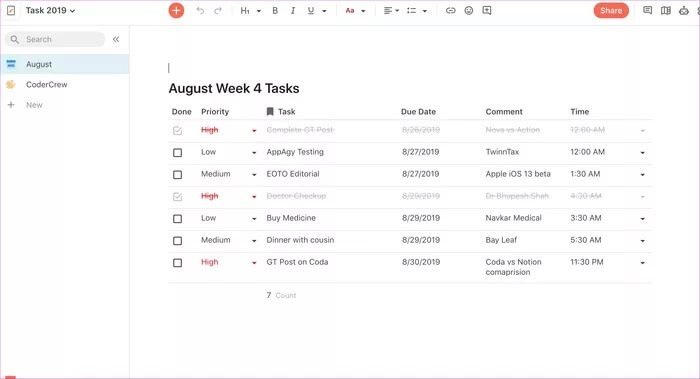Expand the heading style dropdown arrow

(x=258, y=11)
